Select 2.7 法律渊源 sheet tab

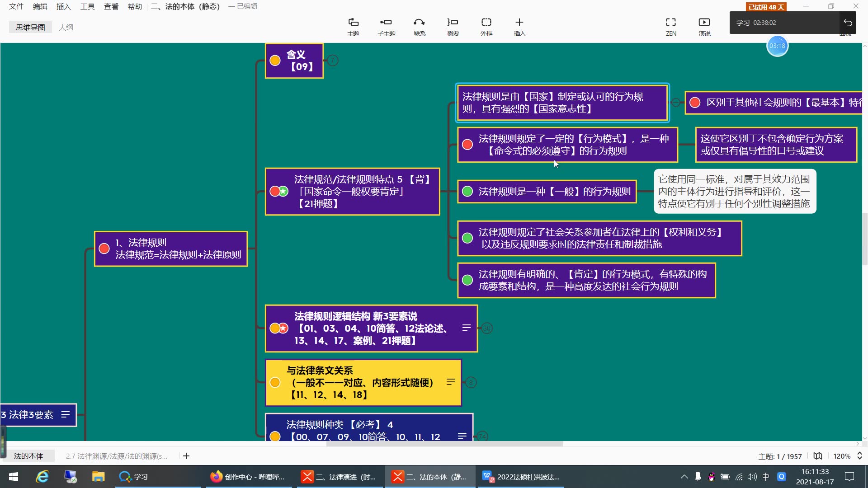pos(117,456)
